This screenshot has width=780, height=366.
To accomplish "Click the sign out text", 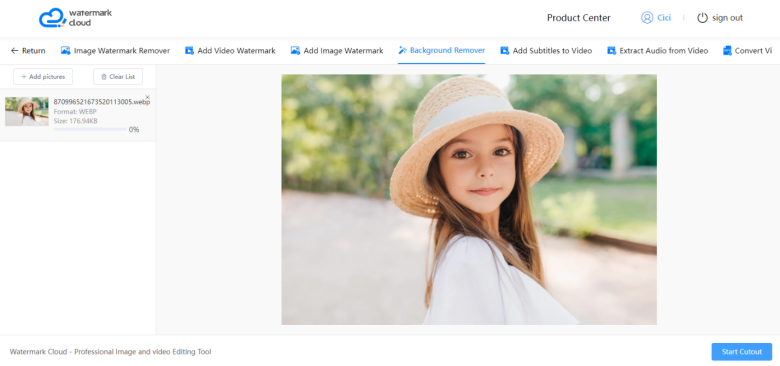I will [727, 18].
